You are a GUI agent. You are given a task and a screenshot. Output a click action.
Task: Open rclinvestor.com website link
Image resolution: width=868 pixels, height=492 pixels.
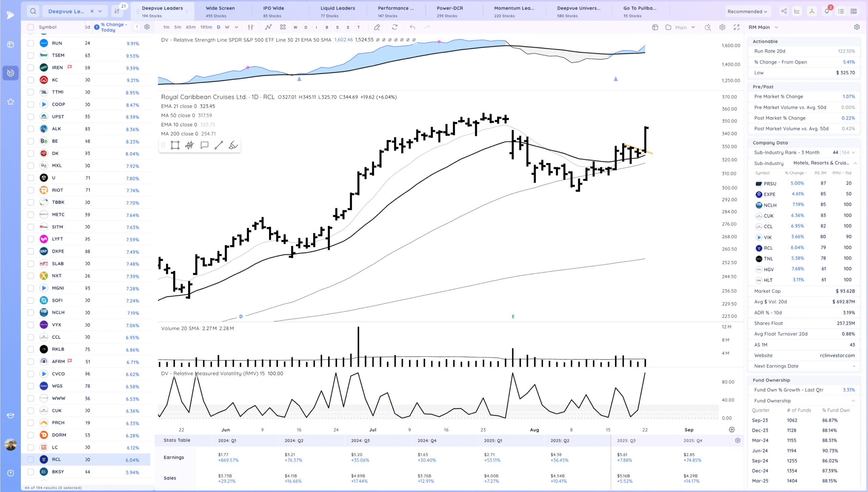click(837, 356)
